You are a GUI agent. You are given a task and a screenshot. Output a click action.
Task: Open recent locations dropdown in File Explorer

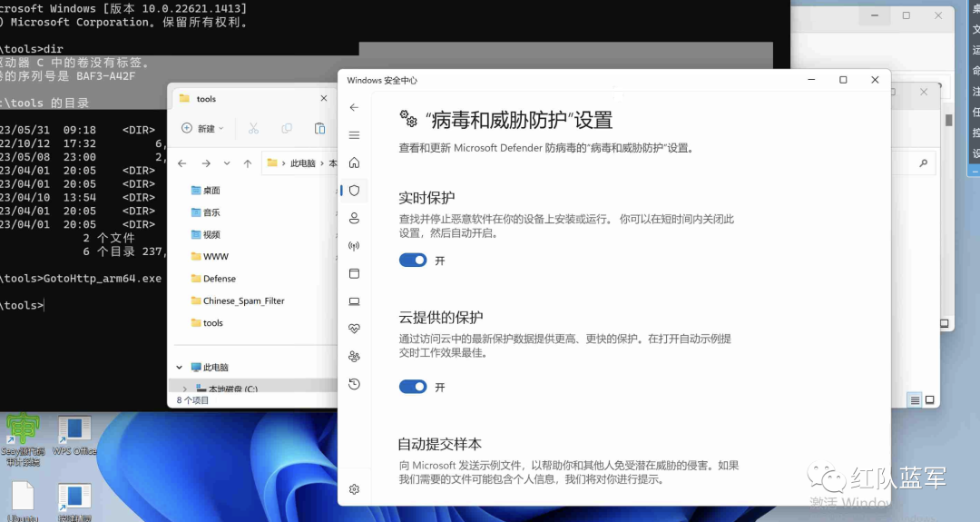(227, 163)
